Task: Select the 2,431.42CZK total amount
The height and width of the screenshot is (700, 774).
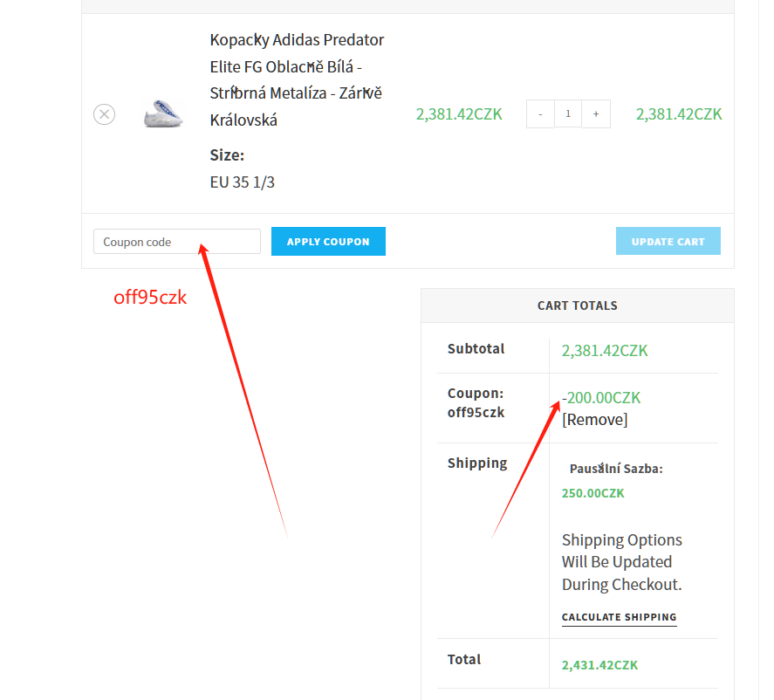Action: point(599,665)
